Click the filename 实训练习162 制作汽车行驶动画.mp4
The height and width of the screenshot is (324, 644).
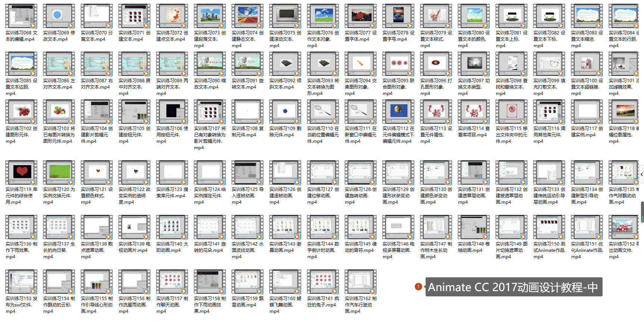361,305
